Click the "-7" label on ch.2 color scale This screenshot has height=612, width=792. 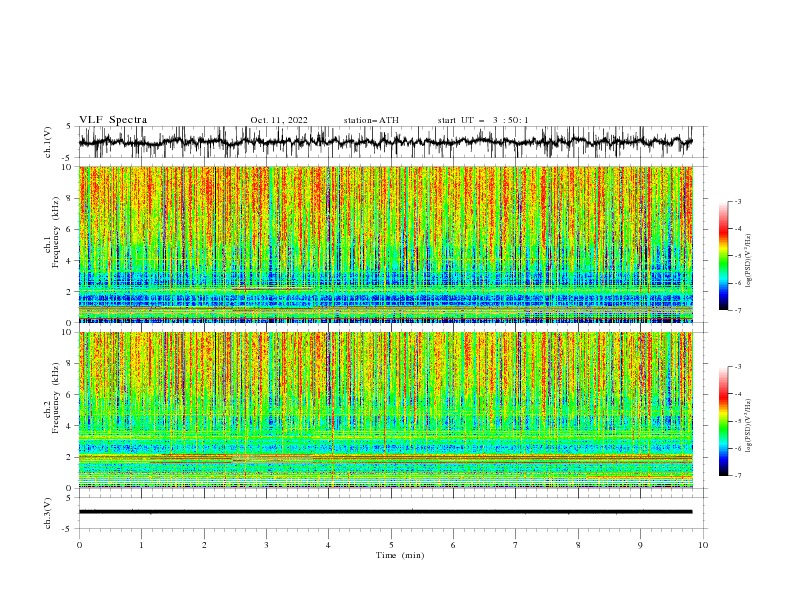point(738,476)
